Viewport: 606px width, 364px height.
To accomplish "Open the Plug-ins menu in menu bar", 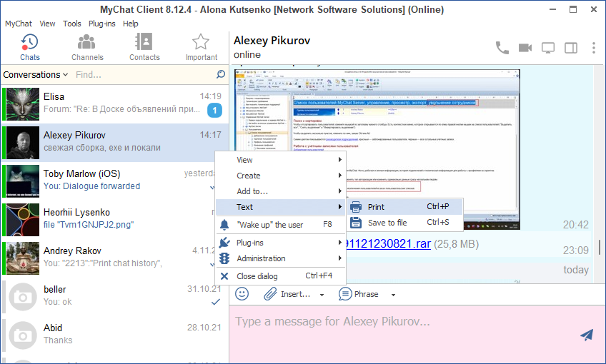I will (x=103, y=24).
